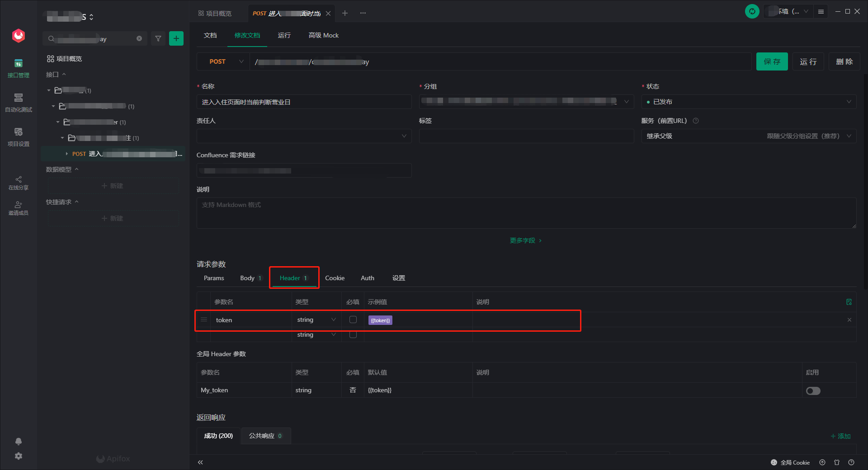Open the 状态 已发布 dropdown
This screenshot has width=868, height=470.
click(749, 102)
